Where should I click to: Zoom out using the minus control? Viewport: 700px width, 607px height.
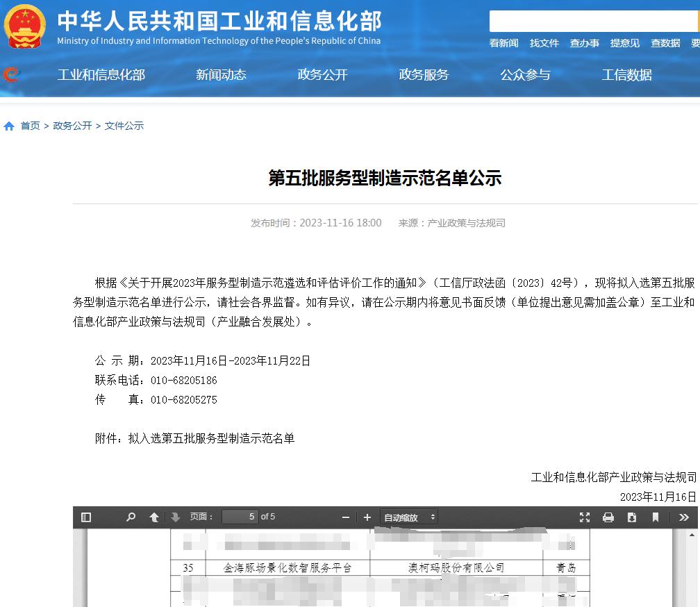click(345, 517)
